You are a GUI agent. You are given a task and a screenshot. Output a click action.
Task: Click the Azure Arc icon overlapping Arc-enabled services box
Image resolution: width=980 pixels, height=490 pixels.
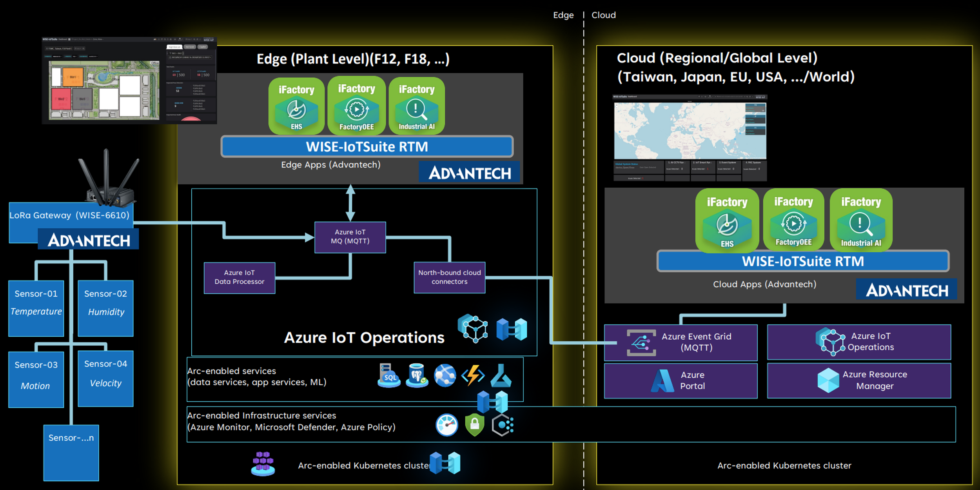click(493, 402)
